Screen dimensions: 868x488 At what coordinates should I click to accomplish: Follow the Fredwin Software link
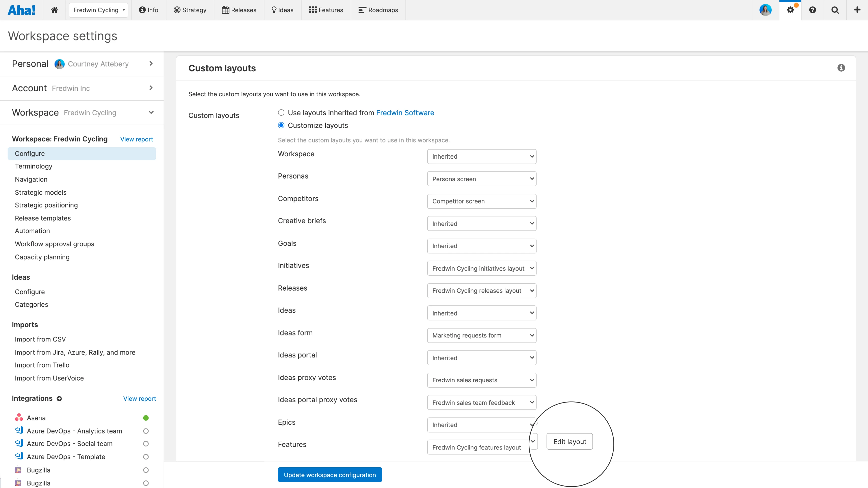[x=405, y=112]
